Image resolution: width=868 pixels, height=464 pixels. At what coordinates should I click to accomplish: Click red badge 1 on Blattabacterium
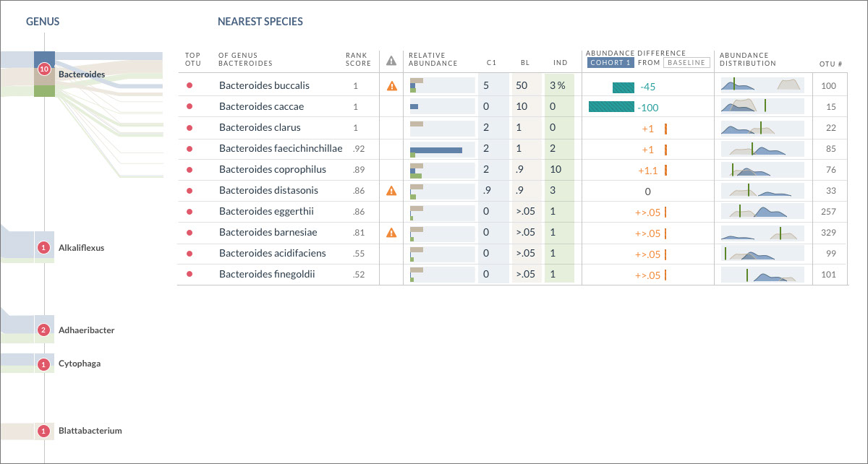point(43,431)
